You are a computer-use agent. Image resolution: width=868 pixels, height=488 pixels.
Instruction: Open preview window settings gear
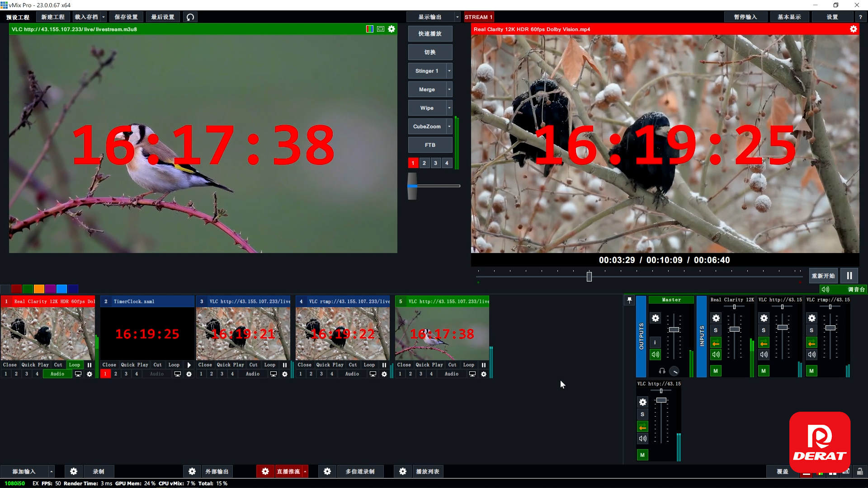(x=392, y=29)
